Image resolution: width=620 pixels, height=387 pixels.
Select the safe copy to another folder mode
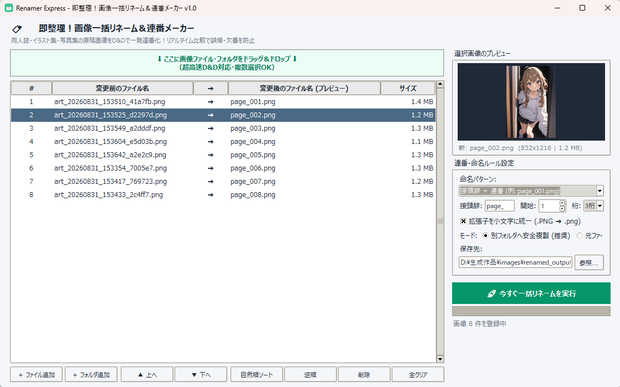coord(485,236)
